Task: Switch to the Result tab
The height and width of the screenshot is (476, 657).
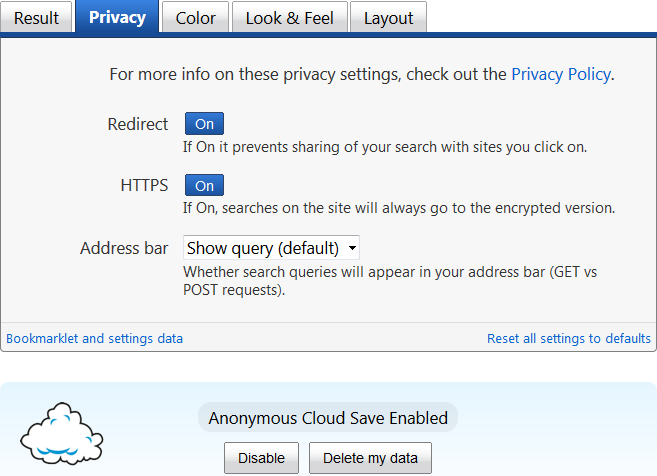Action: coord(36,17)
